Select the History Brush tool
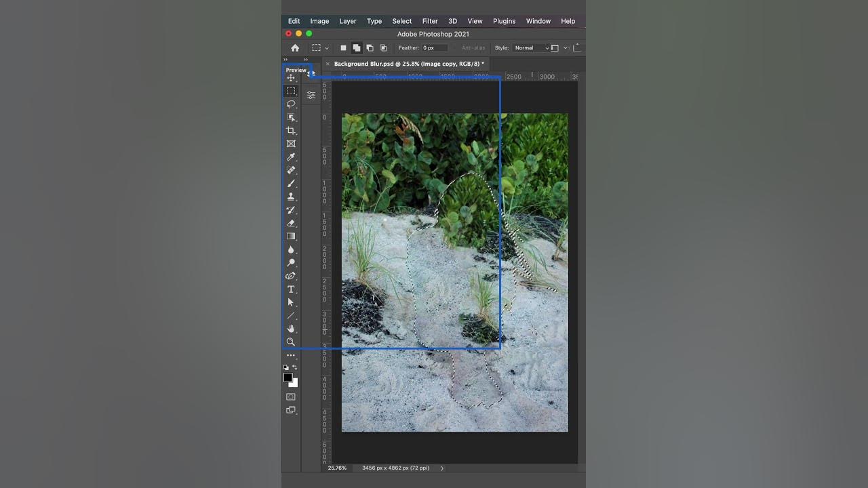 pos(291,210)
